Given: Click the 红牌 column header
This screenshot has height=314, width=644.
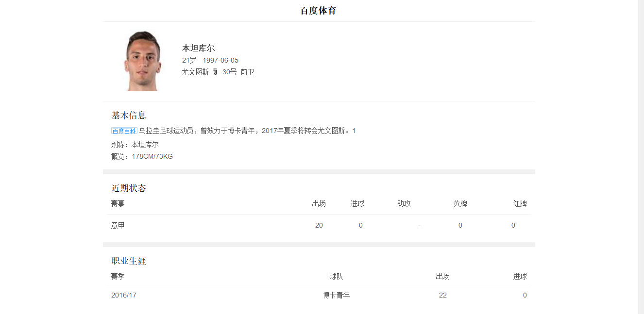Looking at the screenshot, I should coord(520,204).
